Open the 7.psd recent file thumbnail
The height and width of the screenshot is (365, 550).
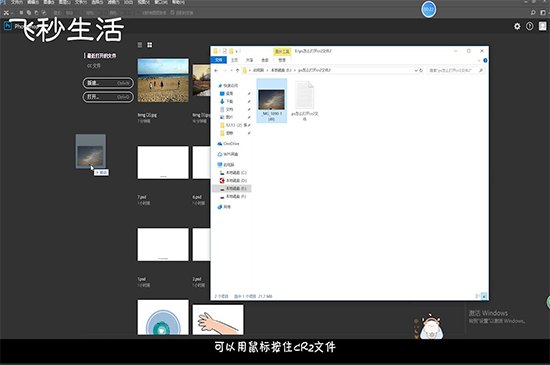pyautogui.click(x=163, y=163)
